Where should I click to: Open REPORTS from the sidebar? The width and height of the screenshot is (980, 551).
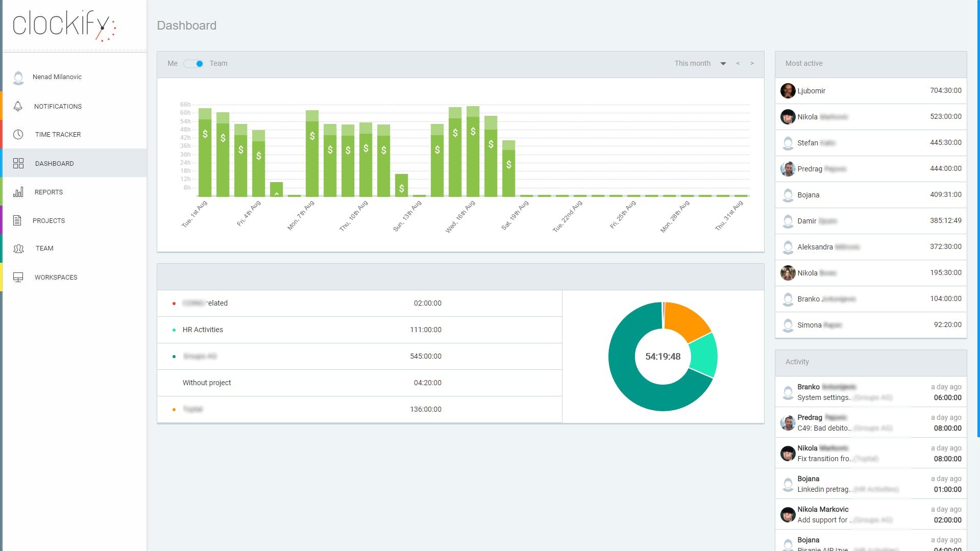pyautogui.click(x=75, y=192)
